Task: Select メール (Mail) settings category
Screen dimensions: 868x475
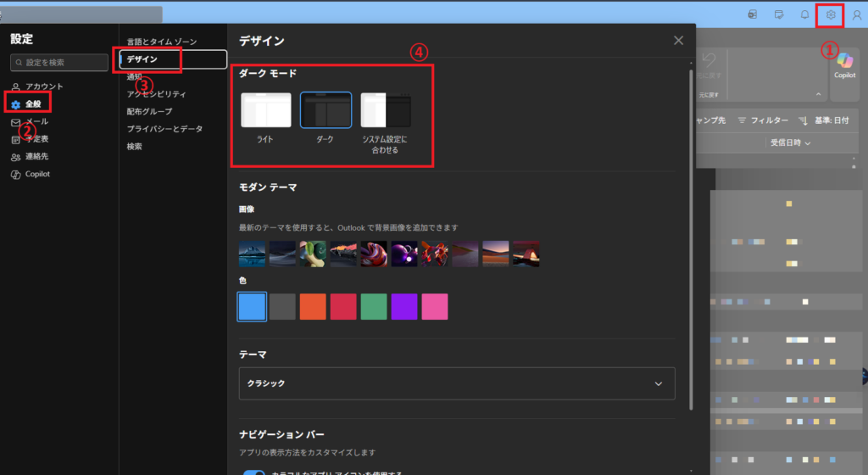Action: pyautogui.click(x=36, y=122)
